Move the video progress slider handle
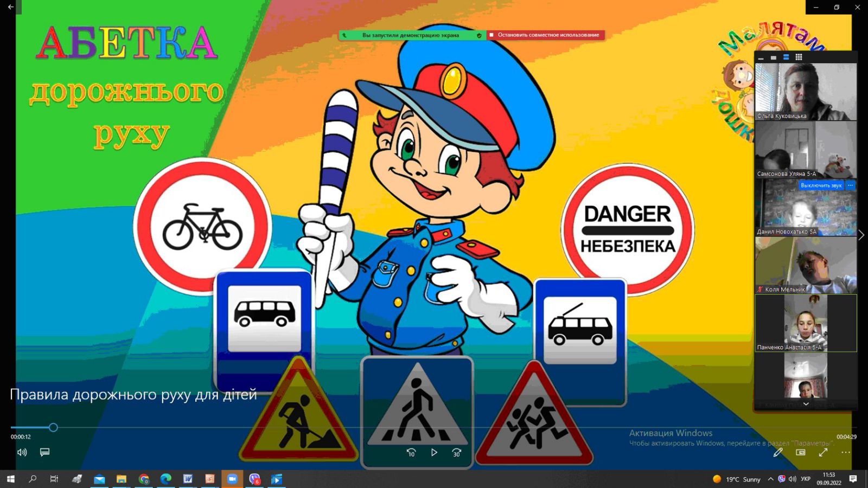 53,427
